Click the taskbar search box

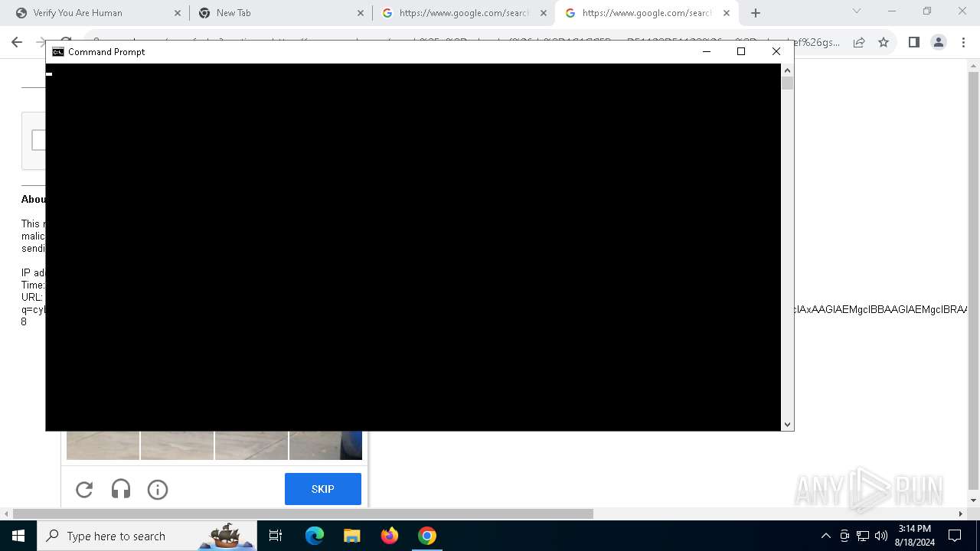[147, 536]
